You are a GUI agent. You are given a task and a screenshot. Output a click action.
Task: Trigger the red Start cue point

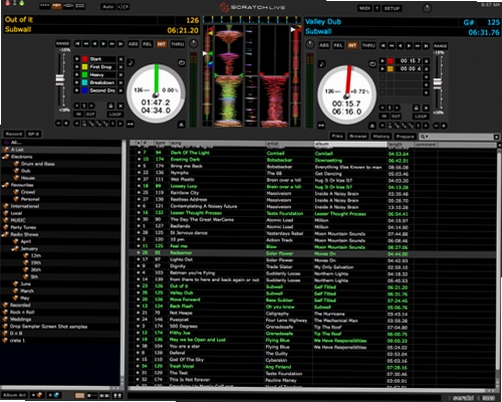coord(77,59)
